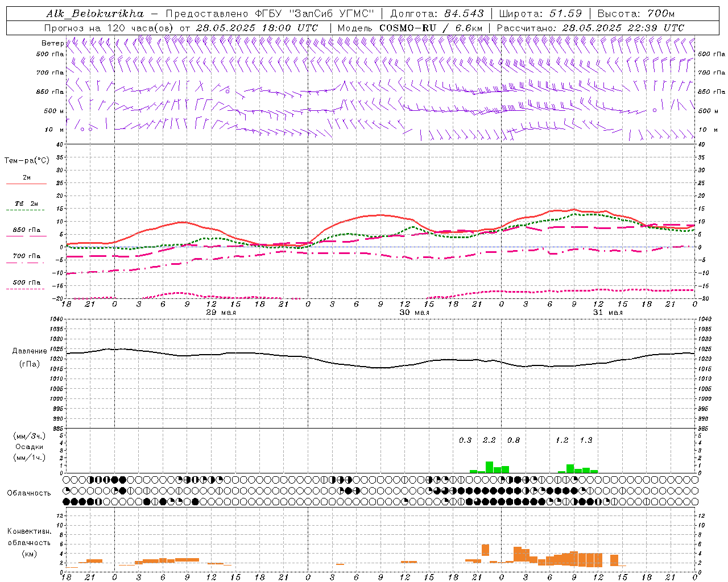Click "500 гПа" label in temperature legend
Screen dimensions: 728x582
point(26,282)
